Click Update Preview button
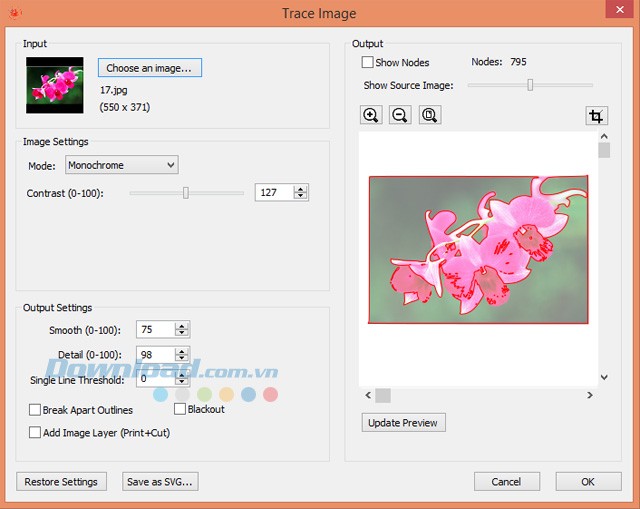This screenshot has height=509, width=640. point(403,422)
